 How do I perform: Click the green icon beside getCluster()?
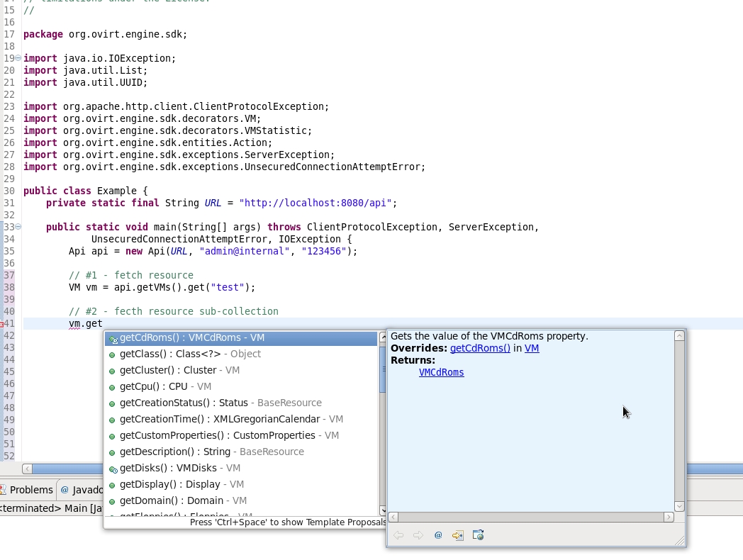point(112,371)
